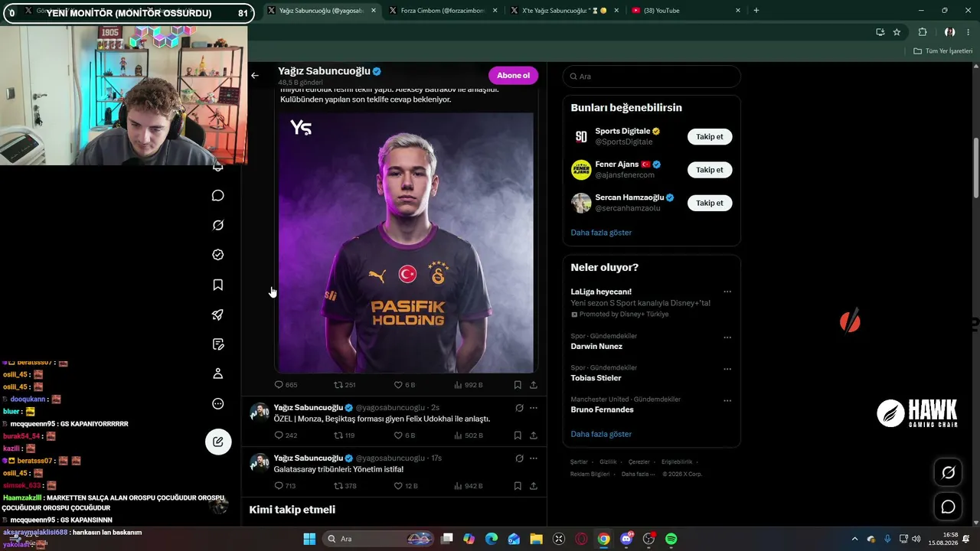Switch to the Forza Cimbom tab
Image resolution: width=980 pixels, height=551 pixels.
click(x=444, y=11)
